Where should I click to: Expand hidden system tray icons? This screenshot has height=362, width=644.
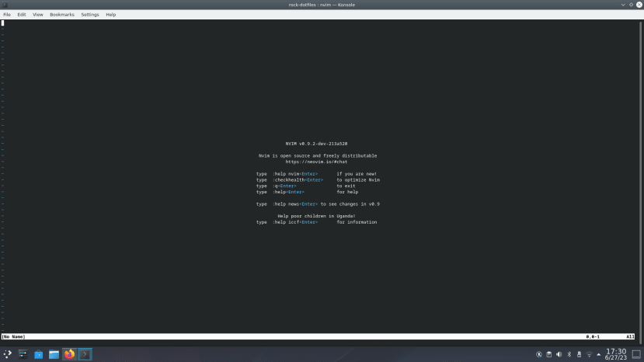point(598,354)
